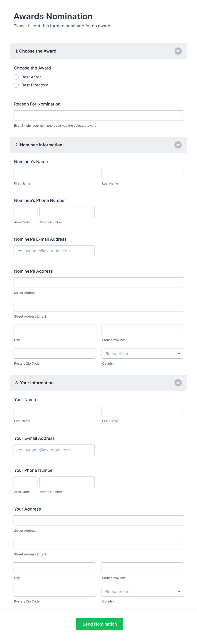Open the nominee's Country dropdown

point(142,353)
